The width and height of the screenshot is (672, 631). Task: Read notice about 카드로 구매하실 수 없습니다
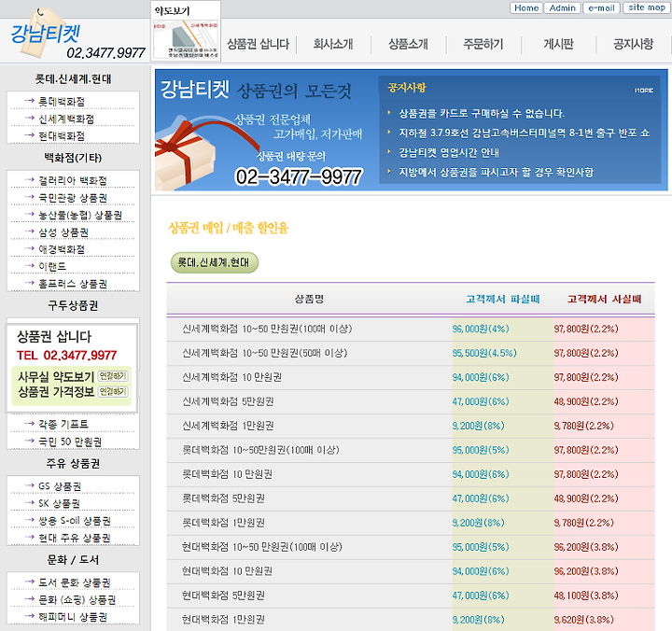click(x=482, y=114)
